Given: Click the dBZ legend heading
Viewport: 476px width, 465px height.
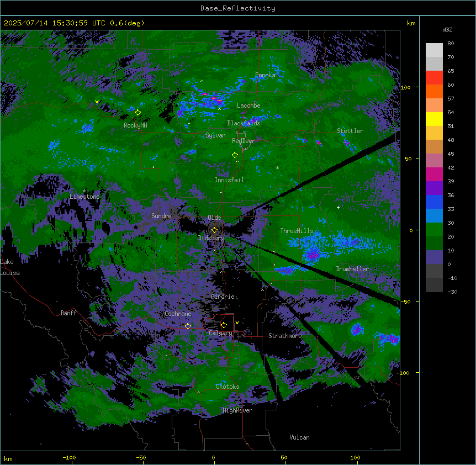Looking at the screenshot, I should 447,29.
